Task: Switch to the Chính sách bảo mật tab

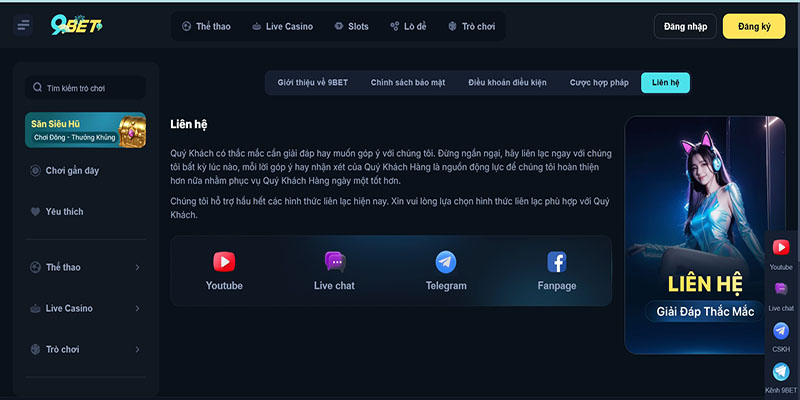Action: click(x=408, y=83)
